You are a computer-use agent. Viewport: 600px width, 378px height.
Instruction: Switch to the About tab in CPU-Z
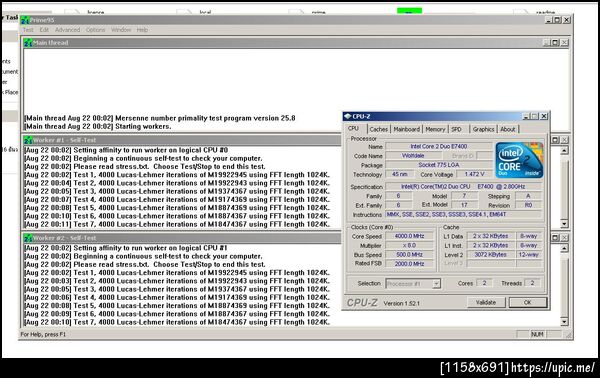click(508, 129)
